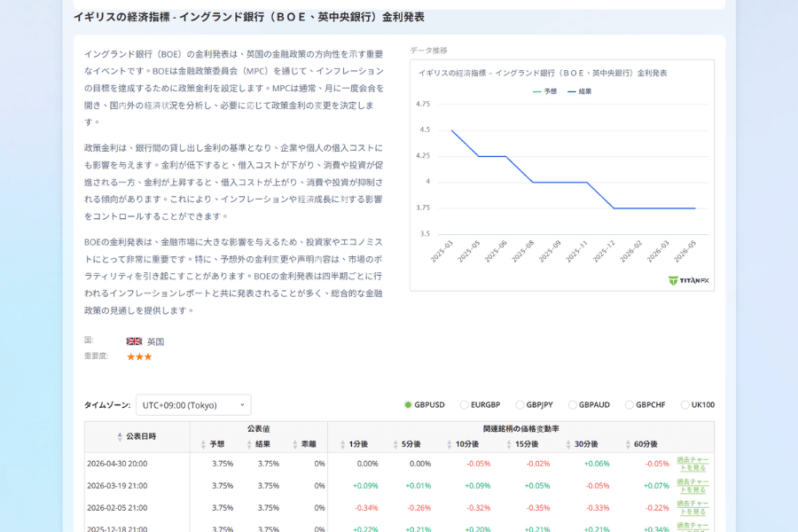Click the 3.75 value on chart y-axis
798x532 pixels.
tap(423, 207)
